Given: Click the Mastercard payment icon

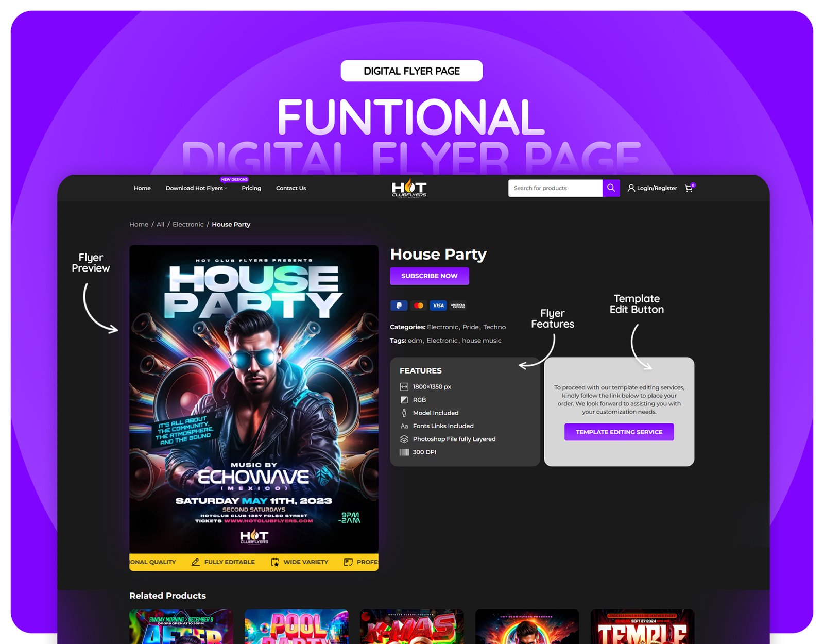Looking at the screenshot, I should point(419,306).
